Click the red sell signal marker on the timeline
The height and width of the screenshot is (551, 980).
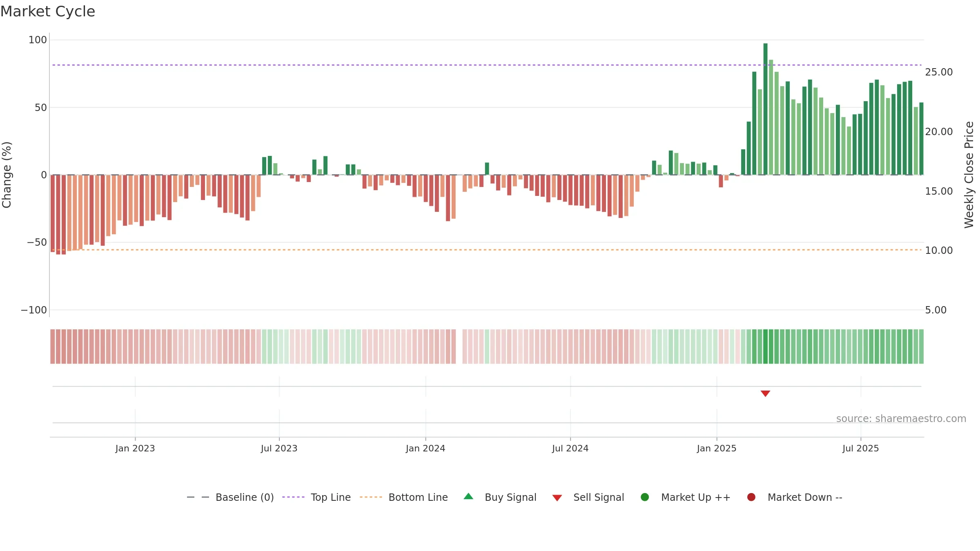(x=765, y=393)
